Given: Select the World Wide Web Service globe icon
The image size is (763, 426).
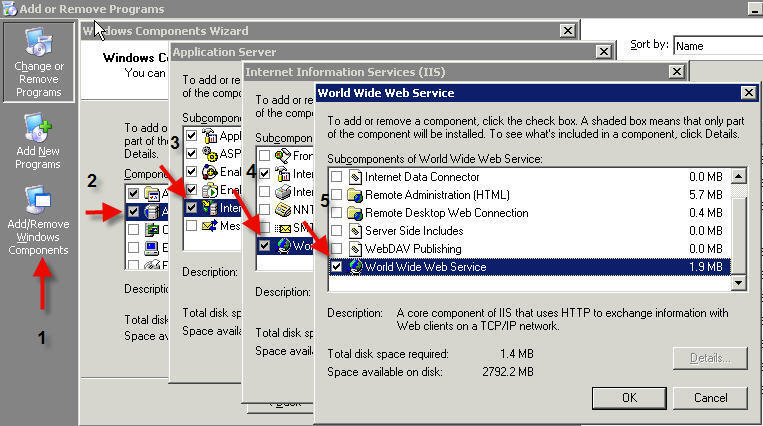Looking at the screenshot, I should click(x=355, y=267).
